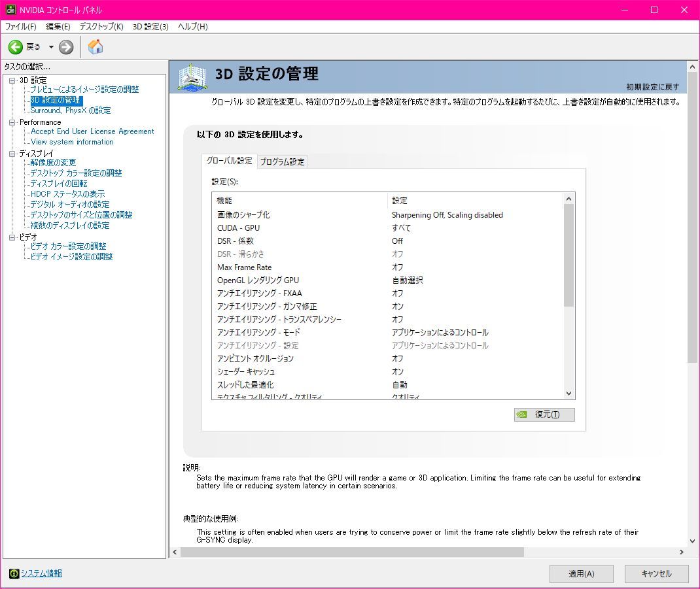The image size is (700, 589).
Task: Click the horizontal scrollbar right arrow
Action: (x=682, y=552)
